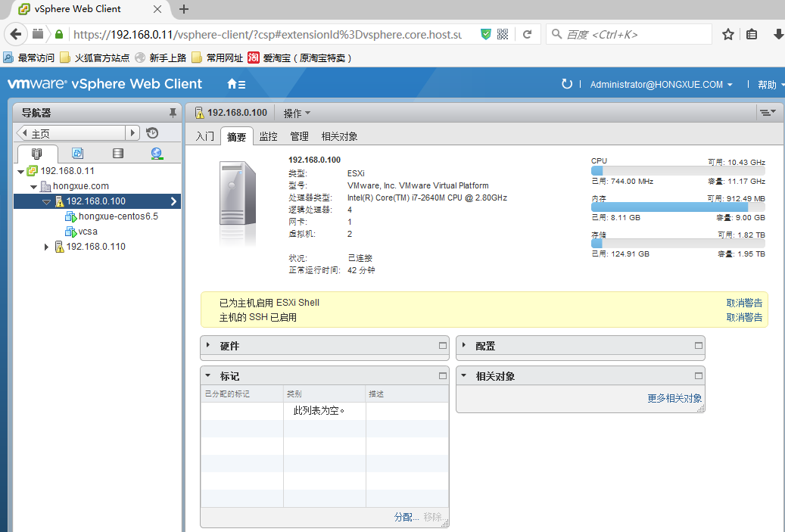The width and height of the screenshot is (785, 532).
Task: Expand the 192.168.0.110 host node
Action: coord(46,247)
